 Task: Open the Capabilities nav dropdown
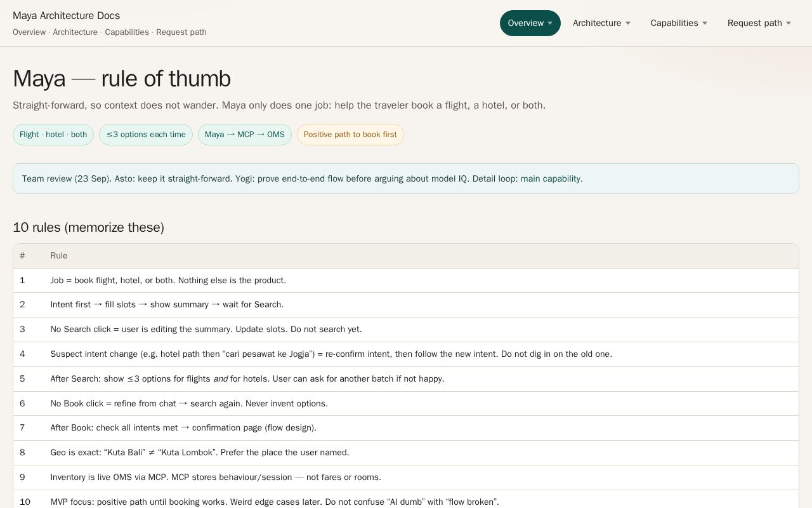click(x=679, y=23)
